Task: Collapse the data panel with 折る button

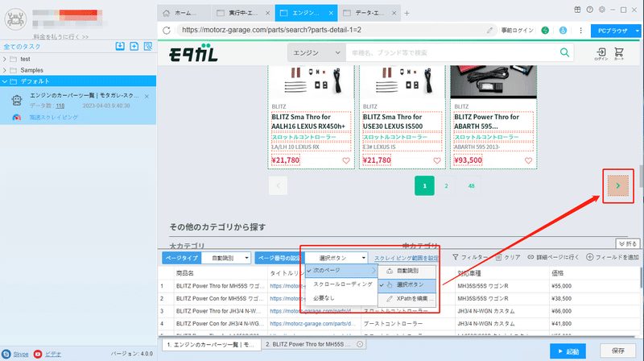Action: tap(628, 244)
